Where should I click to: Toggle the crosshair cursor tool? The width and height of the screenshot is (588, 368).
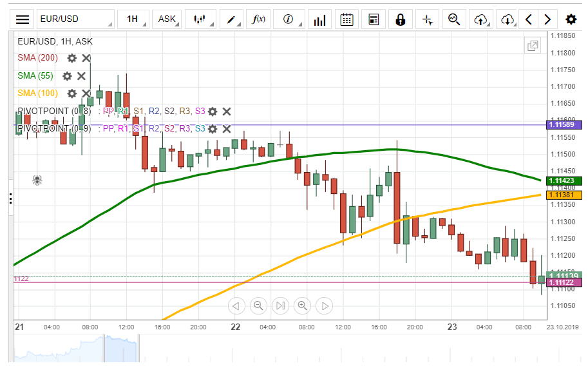point(427,19)
